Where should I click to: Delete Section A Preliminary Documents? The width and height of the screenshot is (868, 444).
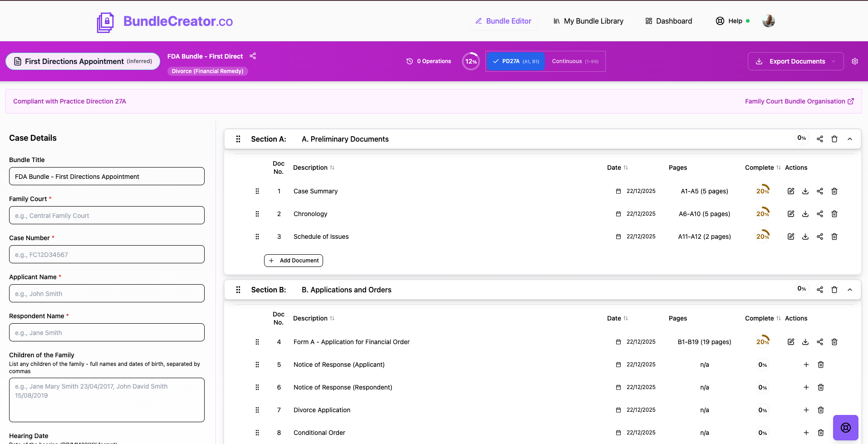834,139
